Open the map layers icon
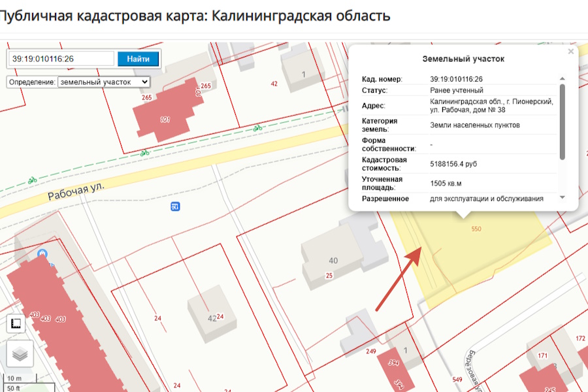This screenshot has width=588, height=392. pos(20,353)
